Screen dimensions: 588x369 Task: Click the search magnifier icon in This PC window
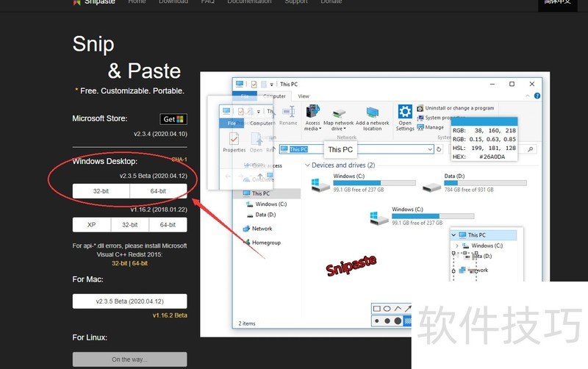point(530,149)
